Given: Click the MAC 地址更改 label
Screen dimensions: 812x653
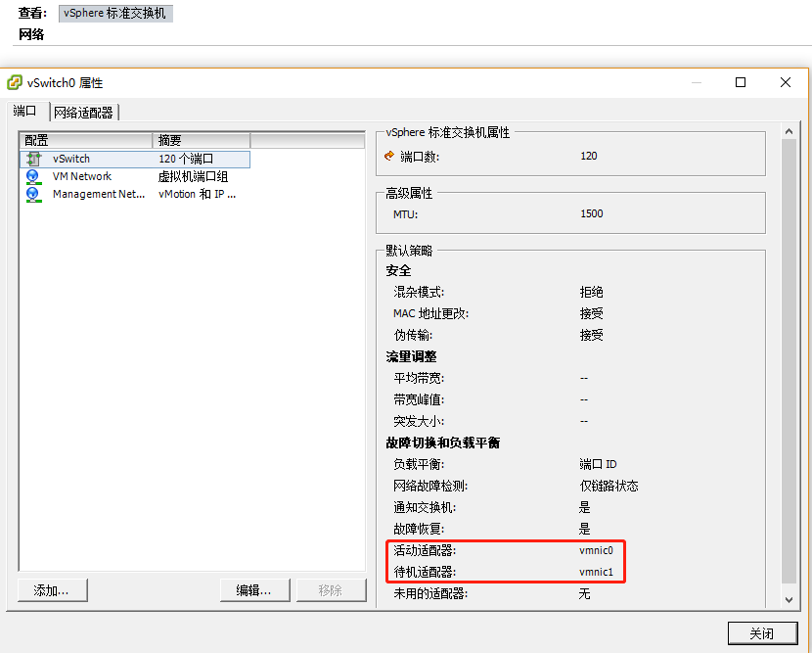Looking at the screenshot, I should 430,313.
